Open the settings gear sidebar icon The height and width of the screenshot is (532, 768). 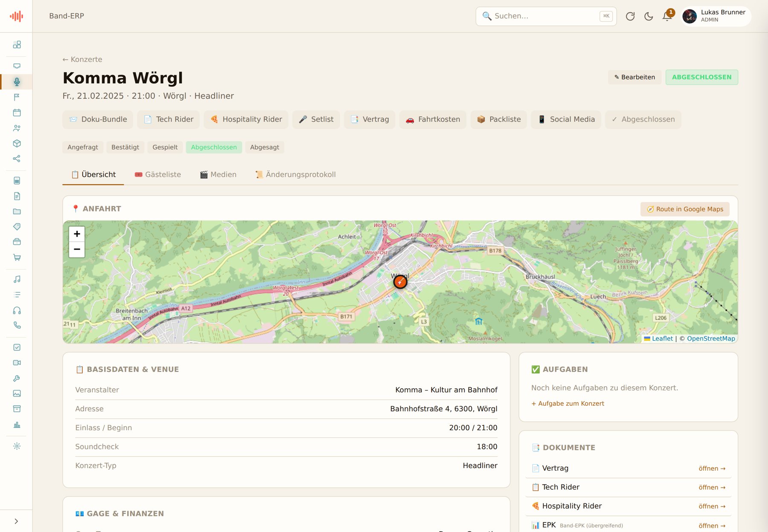click(x=17, y=446)
